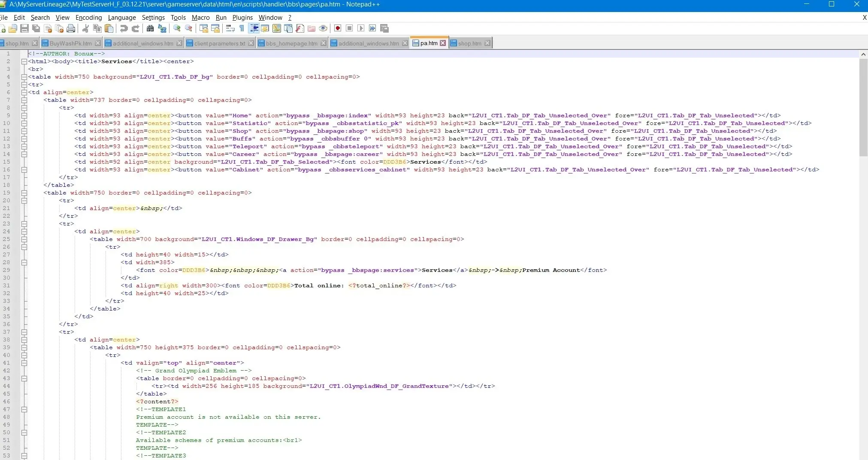Viewport: 868px width, 460px height.
Task: Close the pa.htm tab with its X
Action: (443, 43)
